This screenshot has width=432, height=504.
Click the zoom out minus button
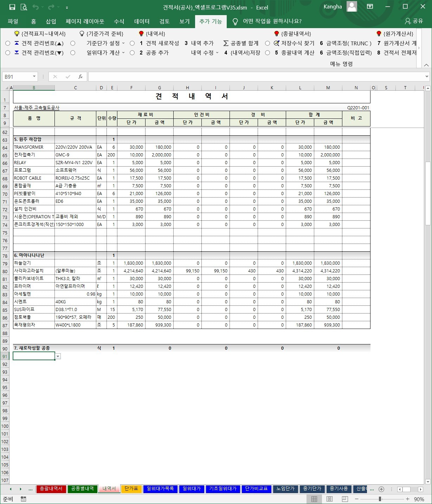coord(356,499)
